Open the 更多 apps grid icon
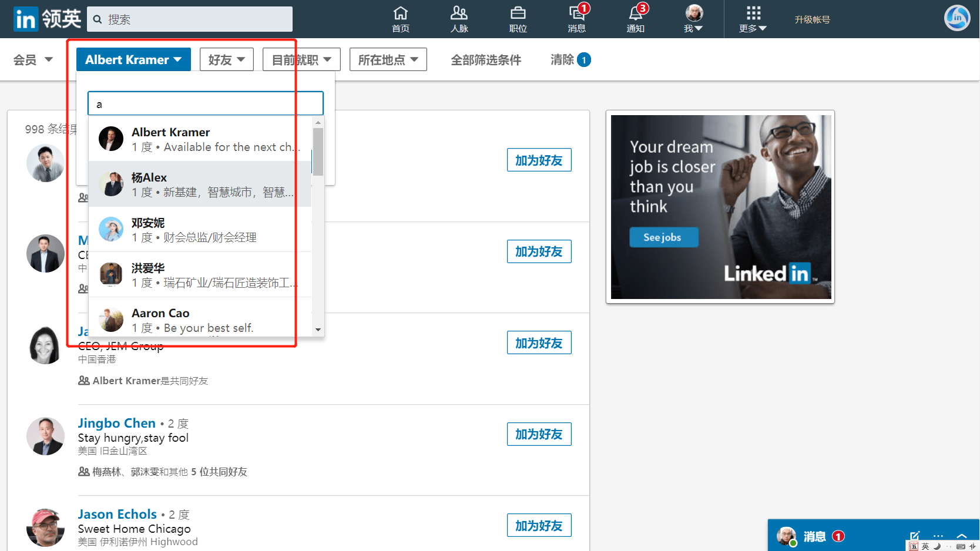The width and height of the screenshot is (980, 551). [x=753, y=14]
